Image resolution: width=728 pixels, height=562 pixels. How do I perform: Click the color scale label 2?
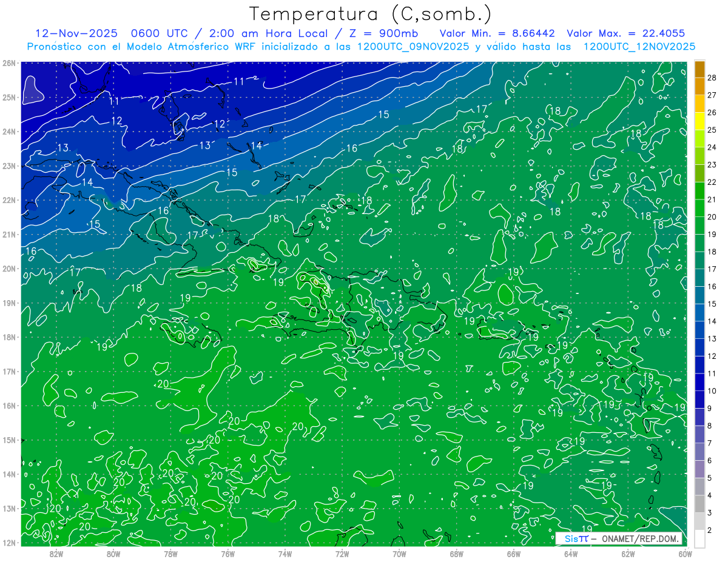coord(710,530)
